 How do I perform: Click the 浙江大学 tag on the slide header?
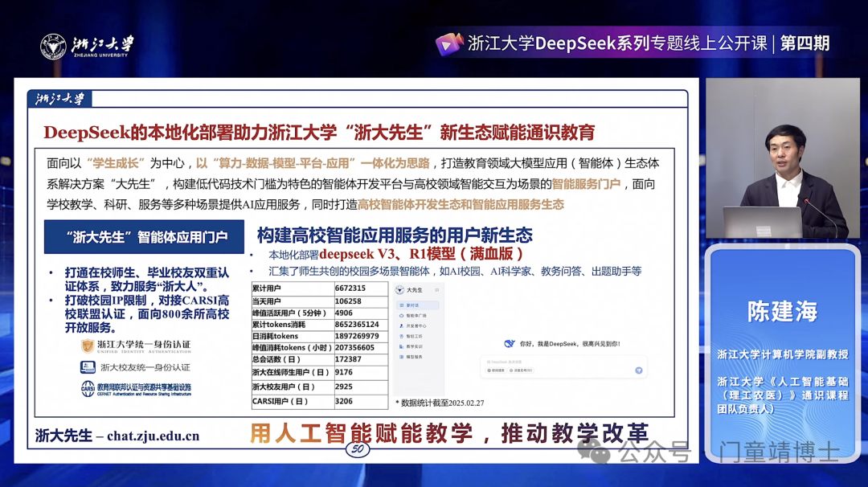pos(59,99)
